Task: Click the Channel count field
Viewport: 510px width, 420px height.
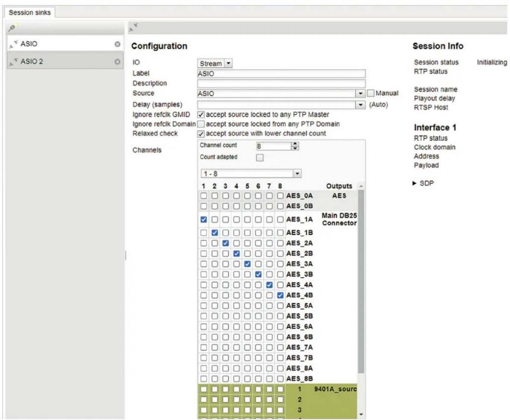Action: (274, 146)
